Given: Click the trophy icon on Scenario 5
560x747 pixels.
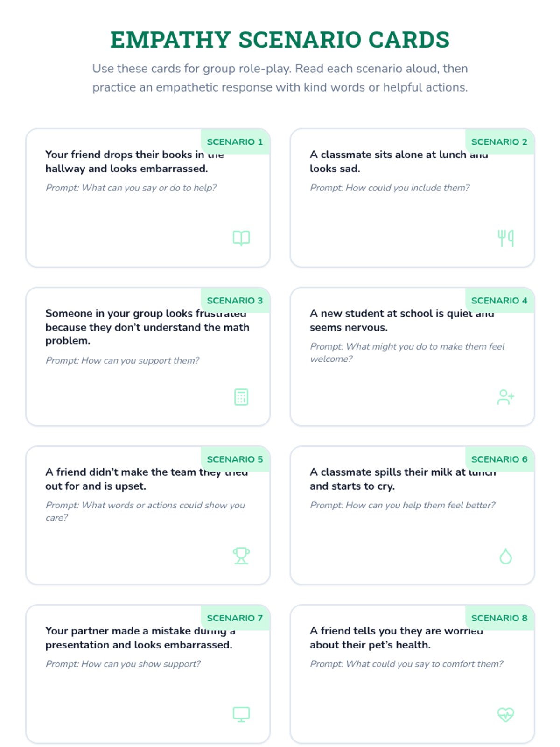Looking at the screenshot, I should pyautogui.click(x=241, y=556).
